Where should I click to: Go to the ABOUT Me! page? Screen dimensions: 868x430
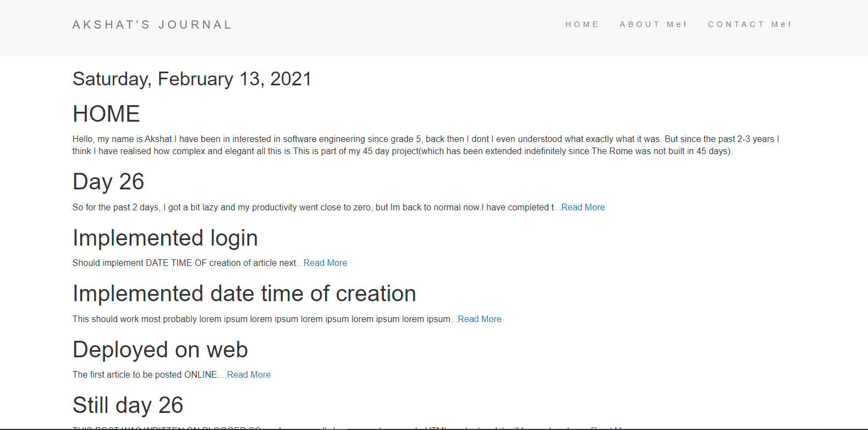[653, 24]
